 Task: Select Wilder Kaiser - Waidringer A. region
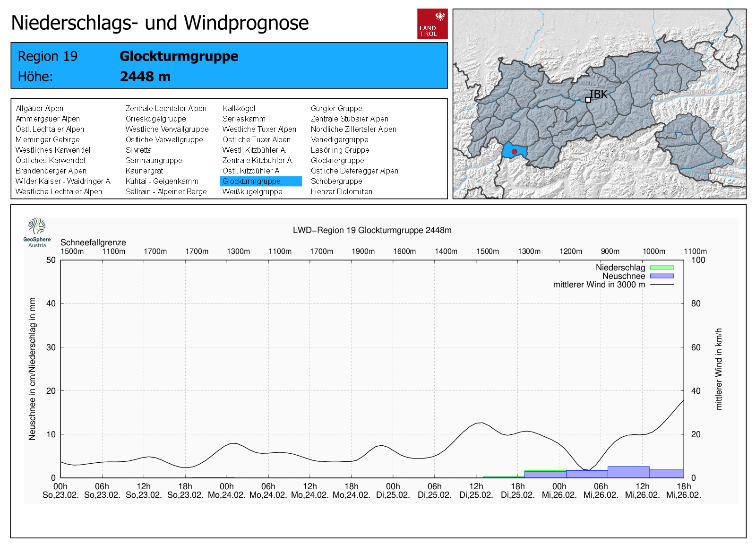63,182
